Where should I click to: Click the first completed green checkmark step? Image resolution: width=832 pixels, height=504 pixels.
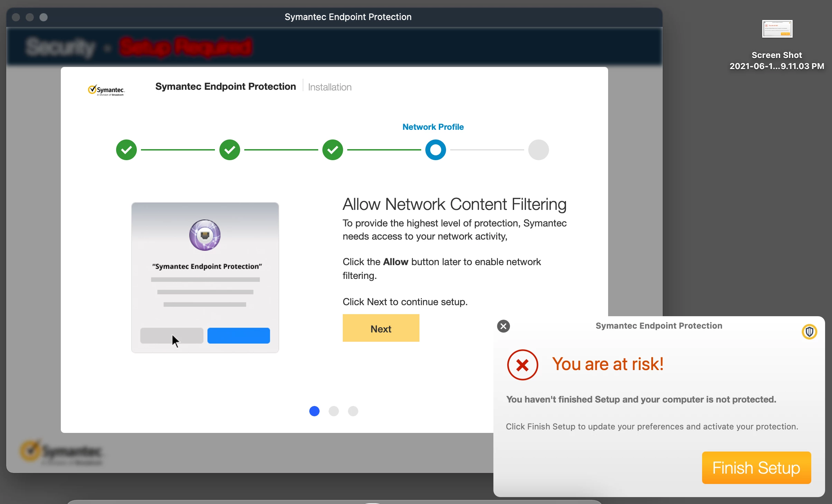(126, 150)
